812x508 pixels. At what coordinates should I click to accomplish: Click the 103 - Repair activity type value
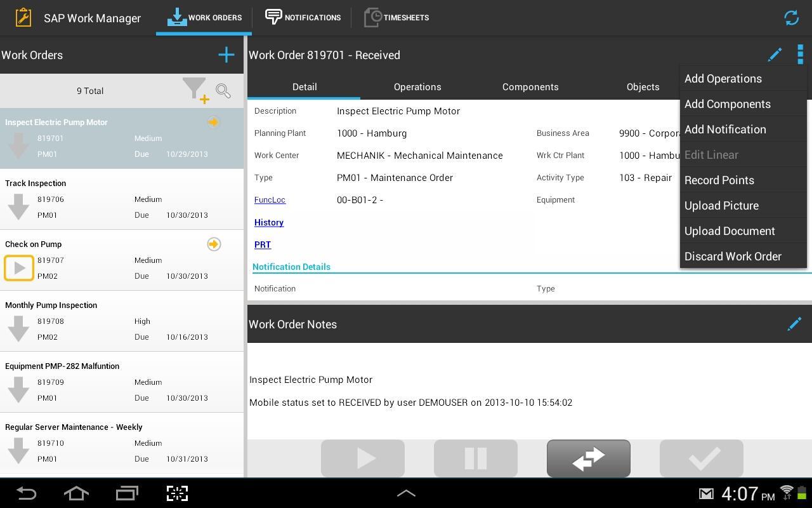tap(645, 178)
